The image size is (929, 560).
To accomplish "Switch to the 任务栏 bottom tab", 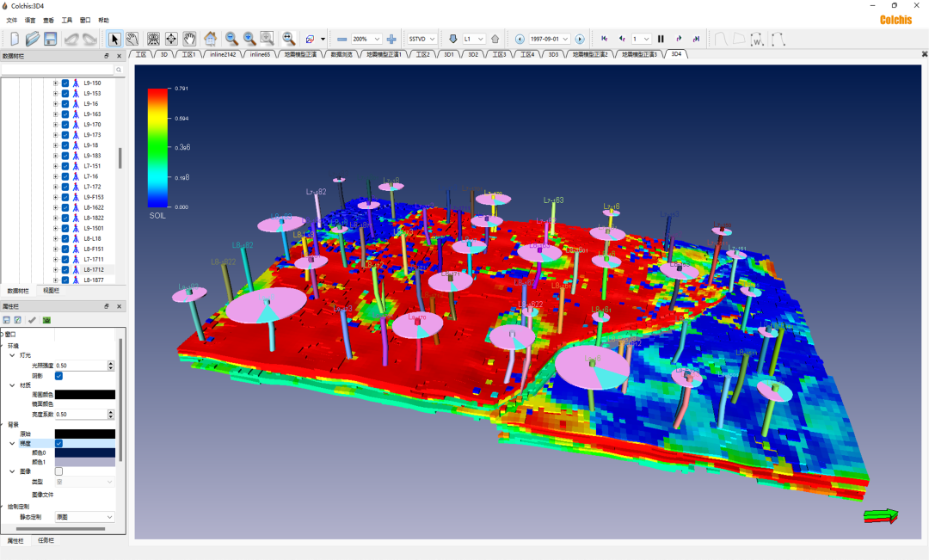I will [46, 540].
